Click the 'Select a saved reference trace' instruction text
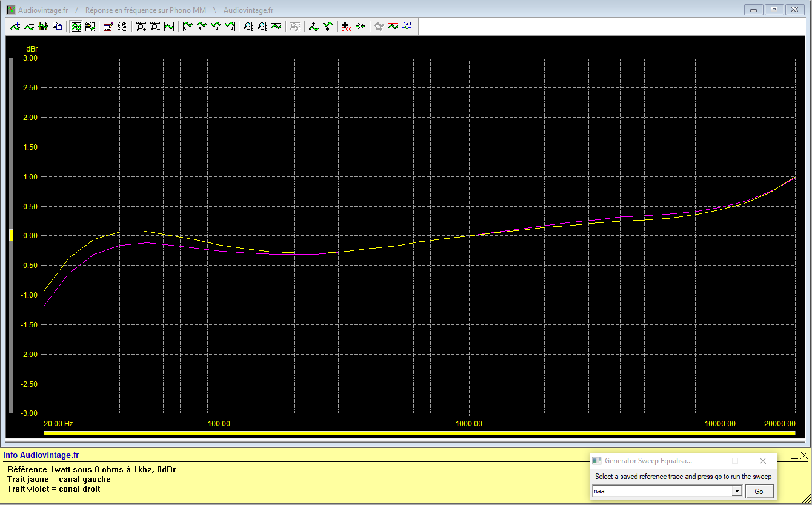The image size is (812, 505). (x=683, y=477)
